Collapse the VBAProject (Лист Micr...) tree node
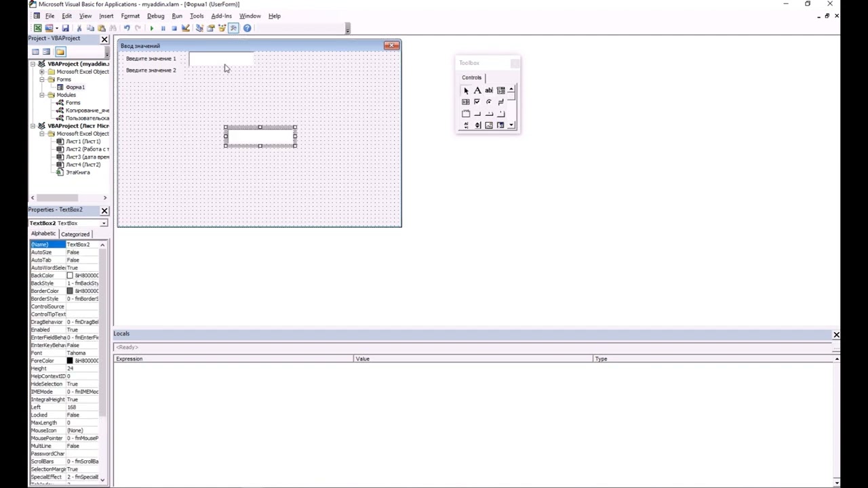The height and width of the screenshot is (488, 868). (33, 126)
